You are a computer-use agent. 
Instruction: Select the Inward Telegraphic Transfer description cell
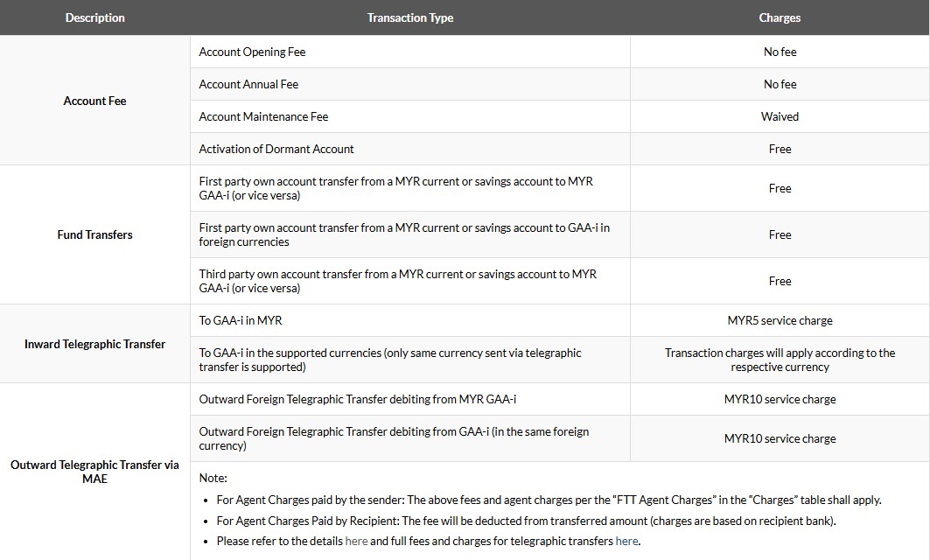click(x=94, y=344)
